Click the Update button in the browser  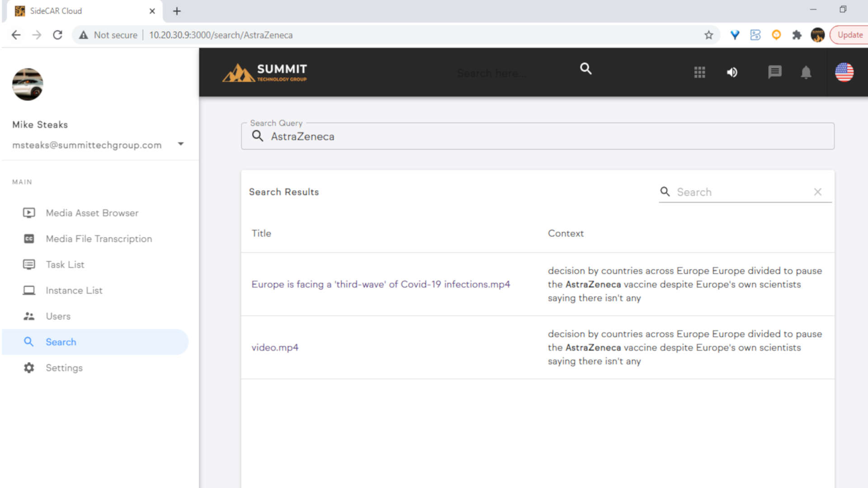pyautogui.click(x=849, y=35)
